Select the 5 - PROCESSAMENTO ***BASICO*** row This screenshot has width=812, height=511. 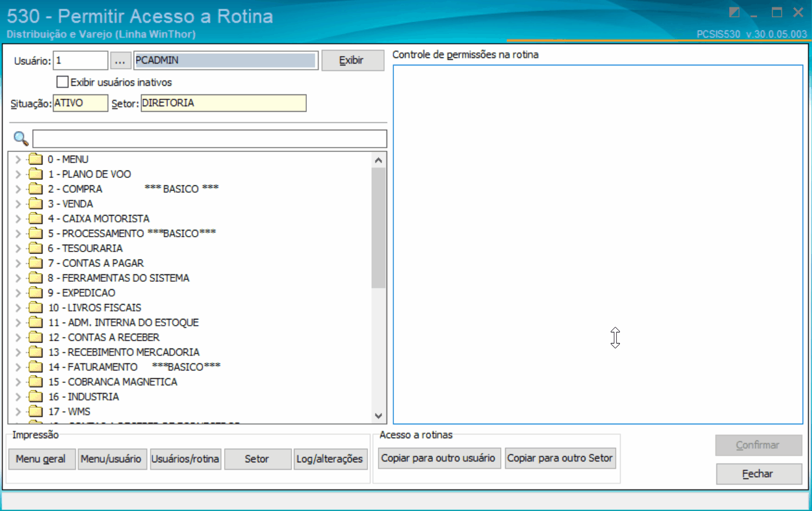[132, 234]
